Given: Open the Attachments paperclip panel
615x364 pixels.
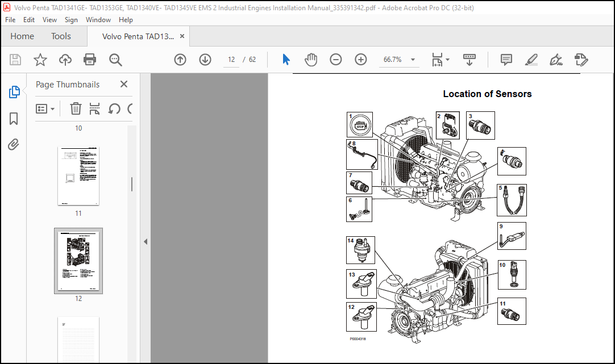Looking at the screenshot, I should (x=13, y=145).
